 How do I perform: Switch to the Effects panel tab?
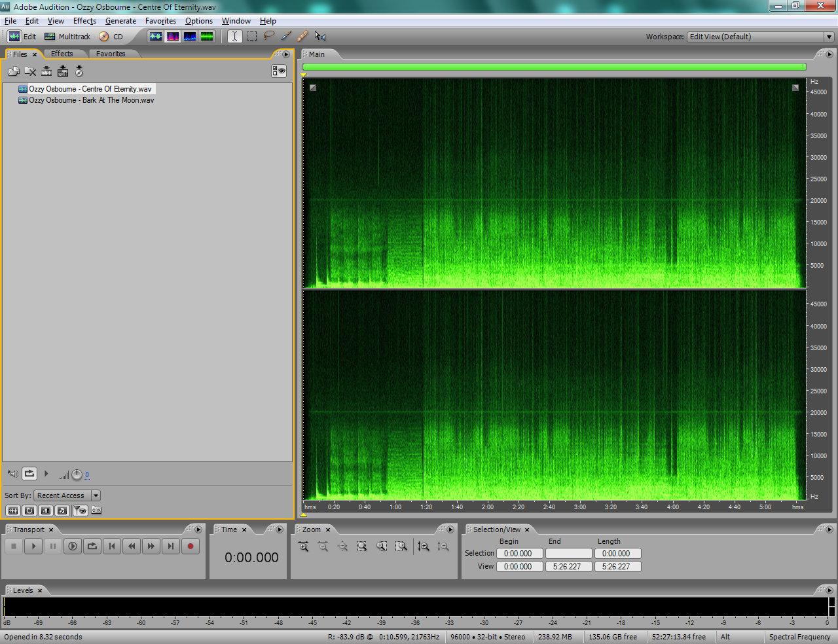tap(62, 54)
